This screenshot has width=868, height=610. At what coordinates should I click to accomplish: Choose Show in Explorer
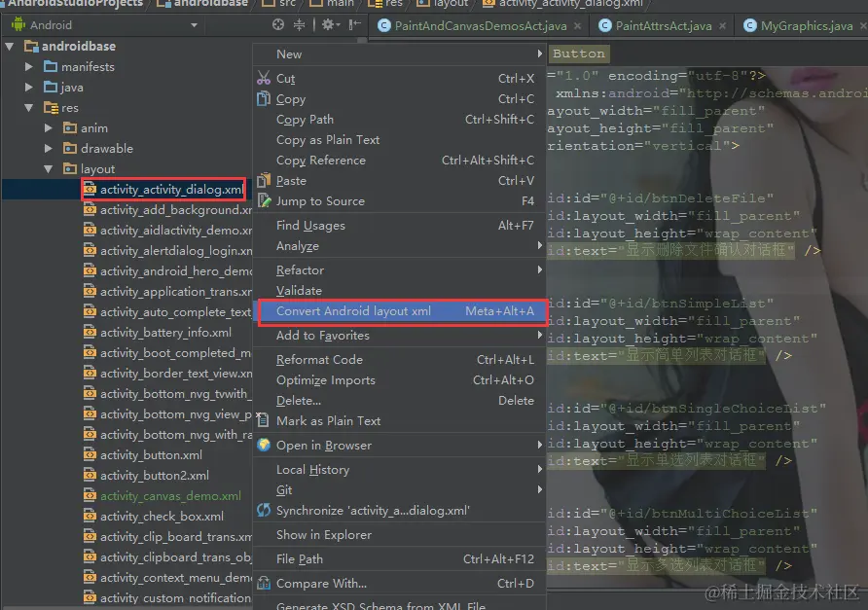click(400, 536)
